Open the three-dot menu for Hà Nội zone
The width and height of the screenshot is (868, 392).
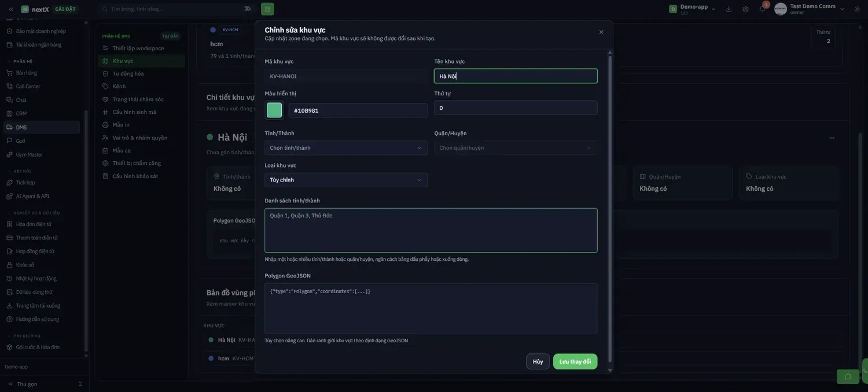tap(832, 138)
